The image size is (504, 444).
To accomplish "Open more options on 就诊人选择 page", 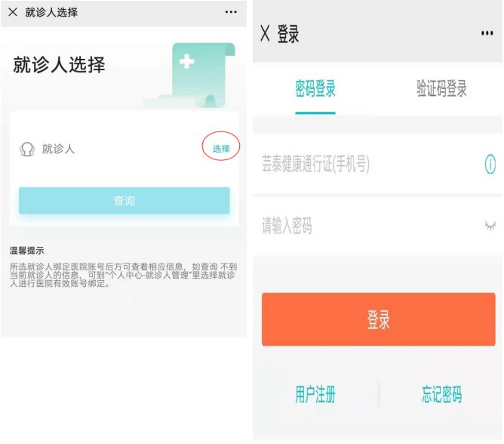I will click(231, 13).
